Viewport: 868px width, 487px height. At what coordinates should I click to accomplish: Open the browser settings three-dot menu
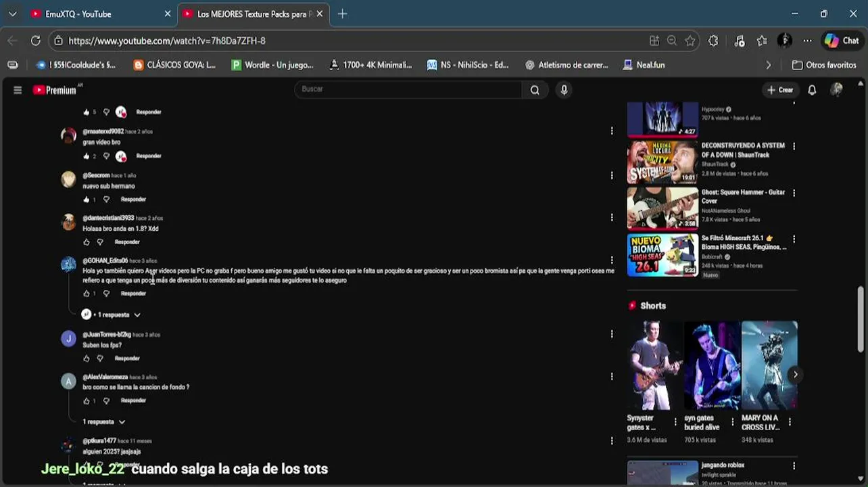pos(808,41)
